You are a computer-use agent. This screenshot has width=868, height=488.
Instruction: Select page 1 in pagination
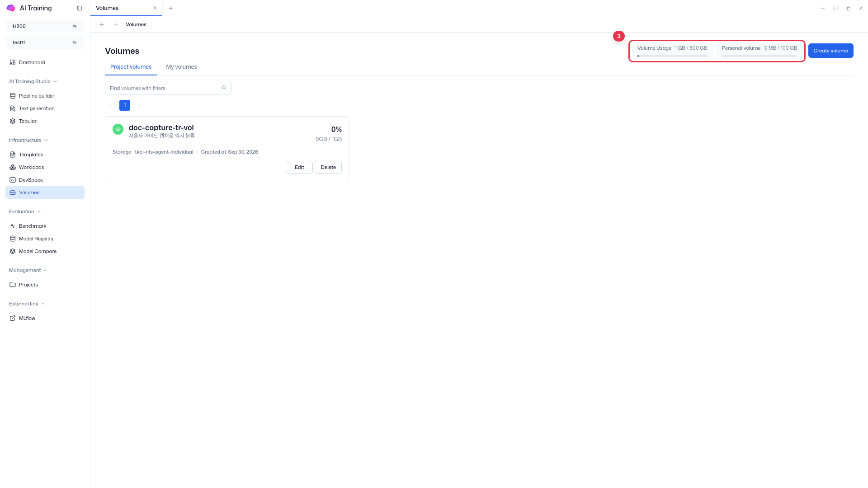[125, 105]
